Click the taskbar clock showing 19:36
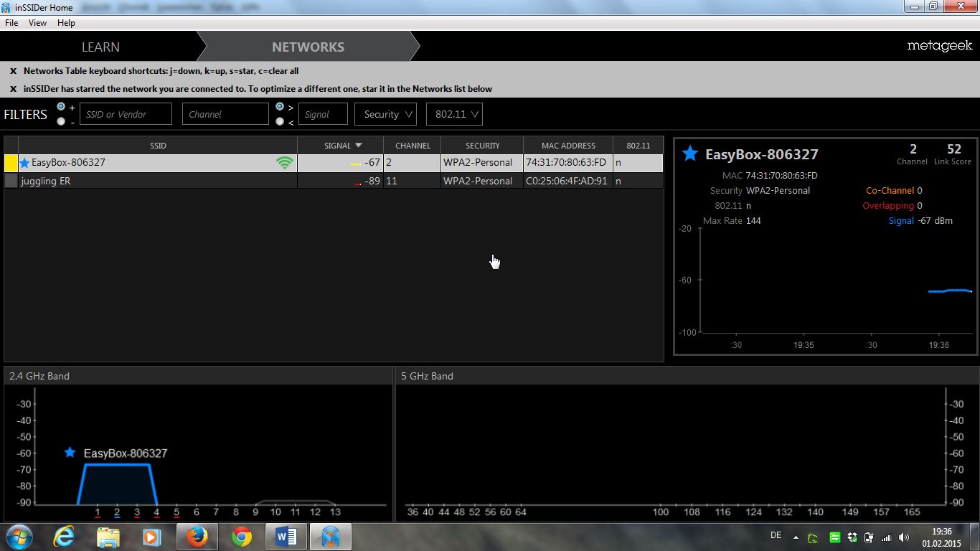 click(x=941, y=532)
